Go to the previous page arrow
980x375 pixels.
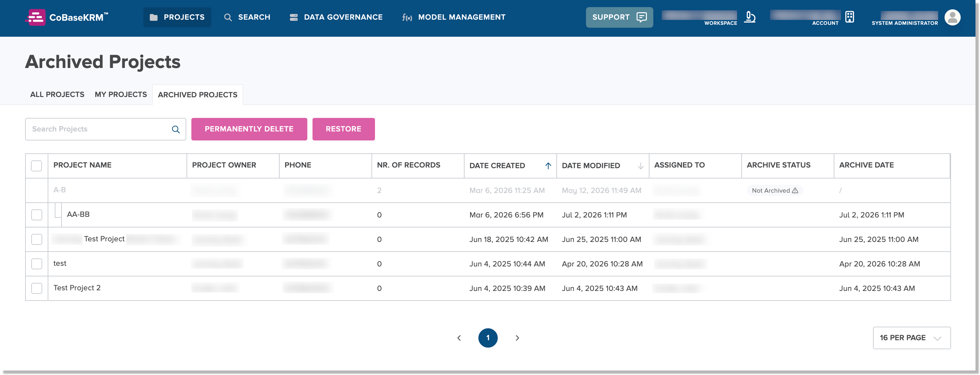(x=459, y=338)
